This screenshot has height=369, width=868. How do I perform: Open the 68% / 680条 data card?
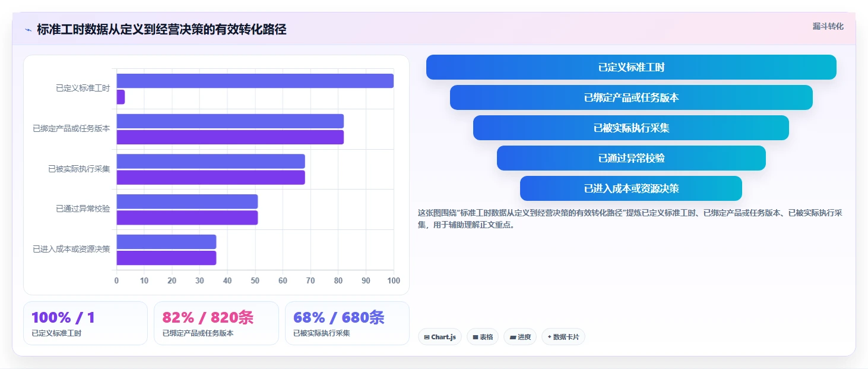click(347, 323)
